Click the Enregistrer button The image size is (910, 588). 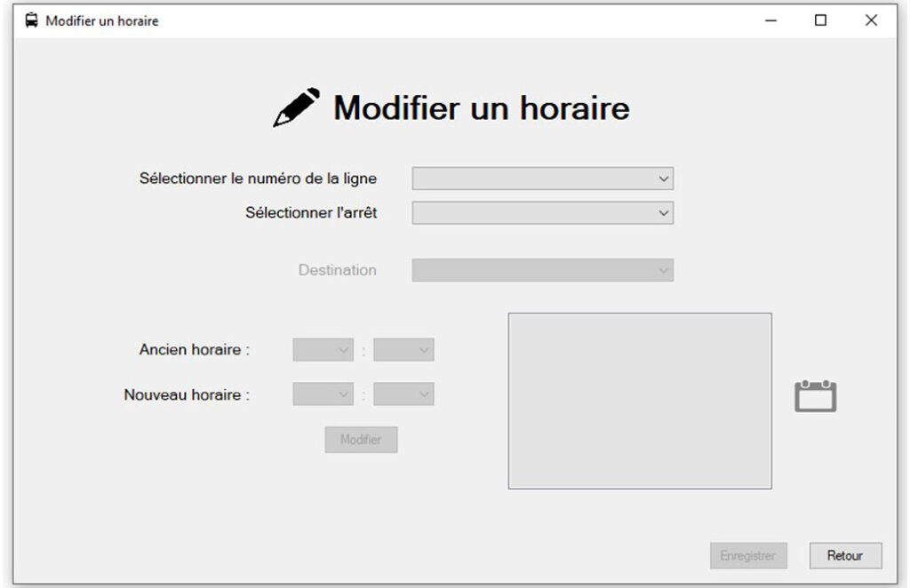[748, 555]
